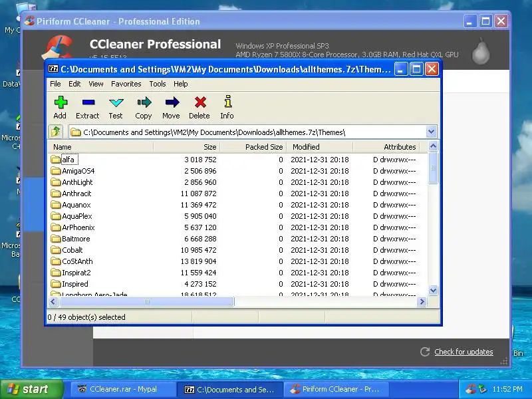Viewport: 532px width, 399px height.
Task: Expand the address path dropdown
Action: (431, 132)
